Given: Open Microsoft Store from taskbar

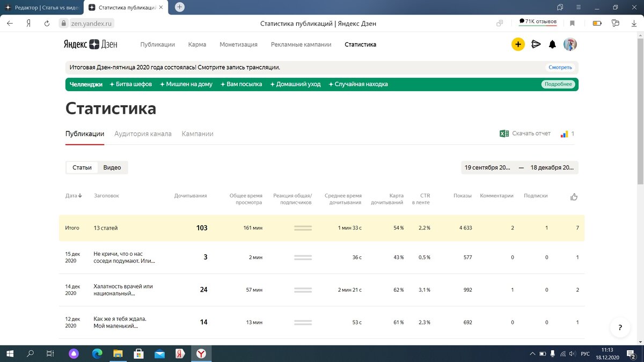Looking at the screenshot, I should tap(138, 353).
